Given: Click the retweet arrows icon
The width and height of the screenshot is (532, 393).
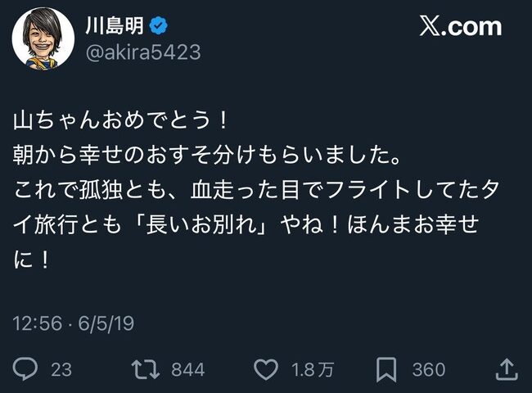Looking at the screenshot, I should [145, 370].
